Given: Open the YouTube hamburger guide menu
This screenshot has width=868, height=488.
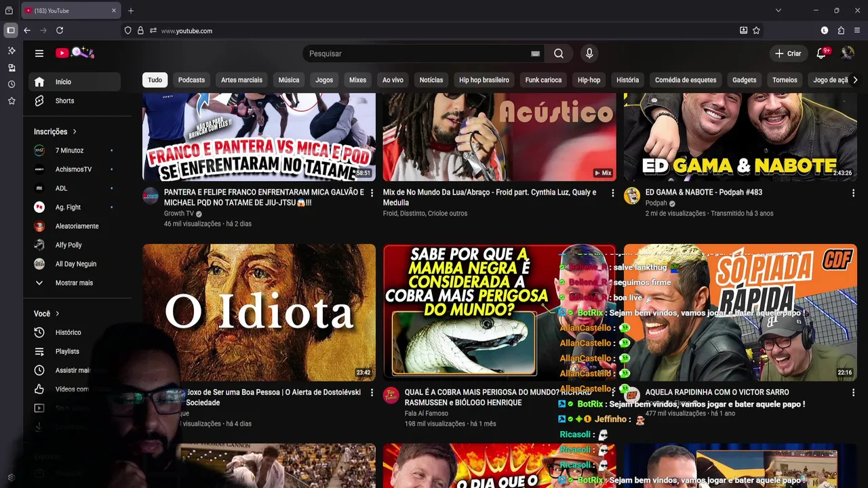Looking at the screenshot, I should (x=39, y=54).
